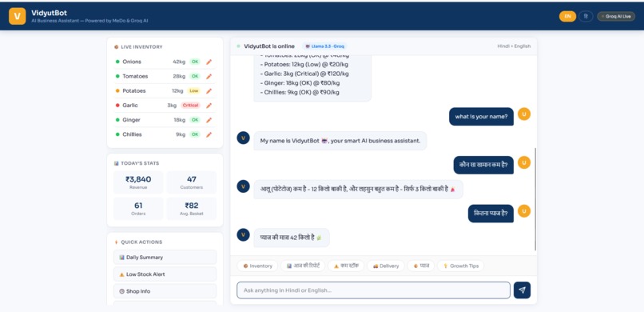This screenshot has width=644, height=312.
Task: Click user avatar beside 'कितना प्याज है?'
Action: (x=524, y=211)
